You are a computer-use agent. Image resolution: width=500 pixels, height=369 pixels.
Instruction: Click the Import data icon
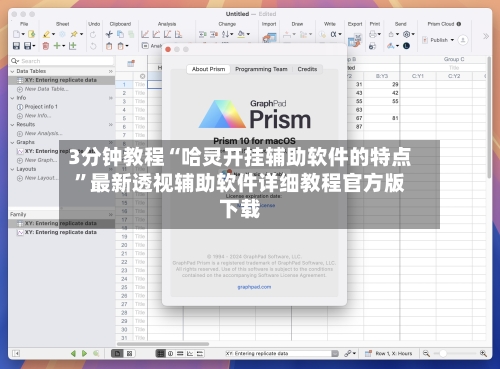click(x=269, y=37)
